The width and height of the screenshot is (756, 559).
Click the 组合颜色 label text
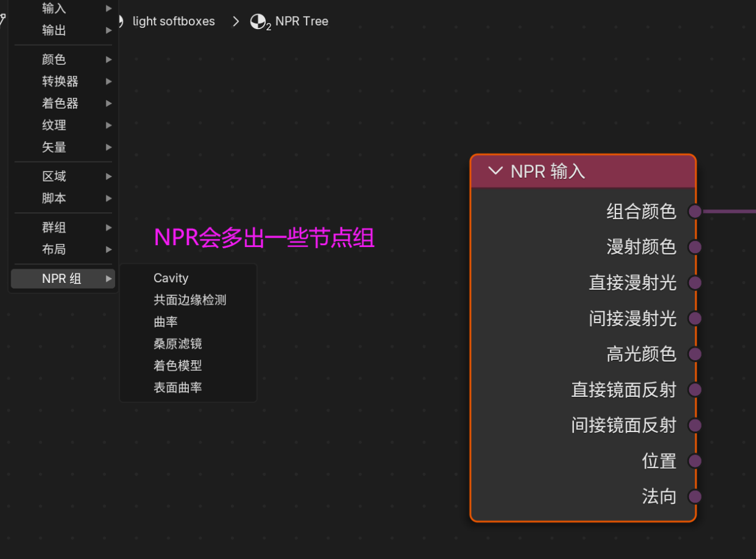click(641, 212)
